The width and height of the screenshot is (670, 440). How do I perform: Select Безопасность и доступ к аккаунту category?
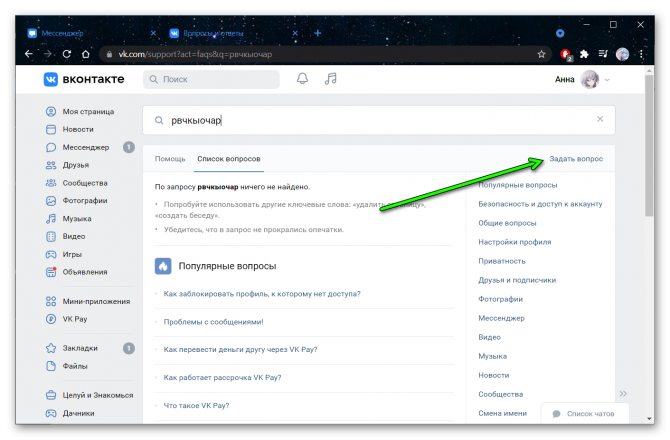click(540, 204)
